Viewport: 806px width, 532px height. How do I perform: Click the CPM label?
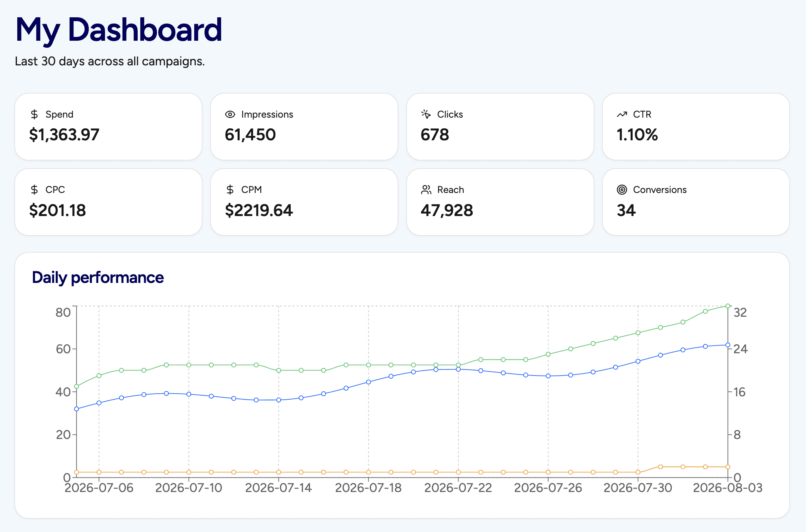[251, 190]
